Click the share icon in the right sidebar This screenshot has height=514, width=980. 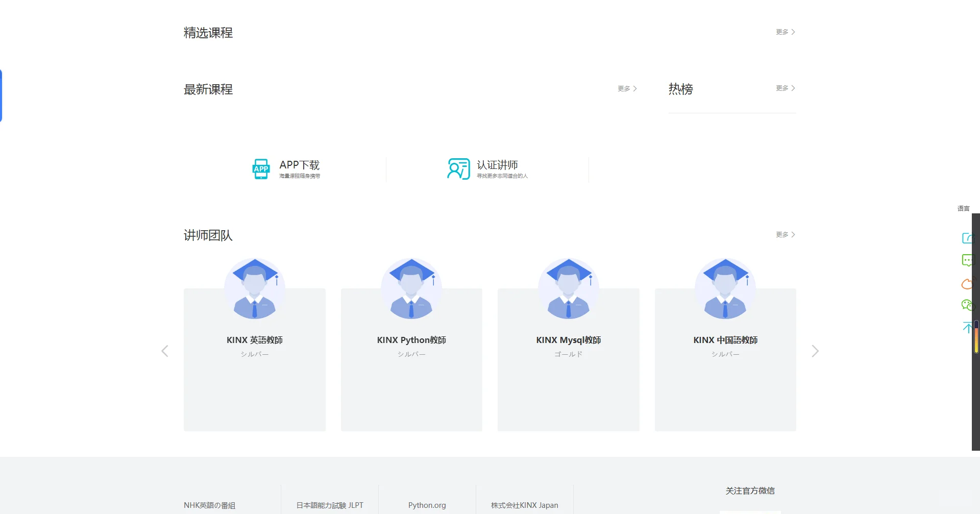[x=967, y=238]
